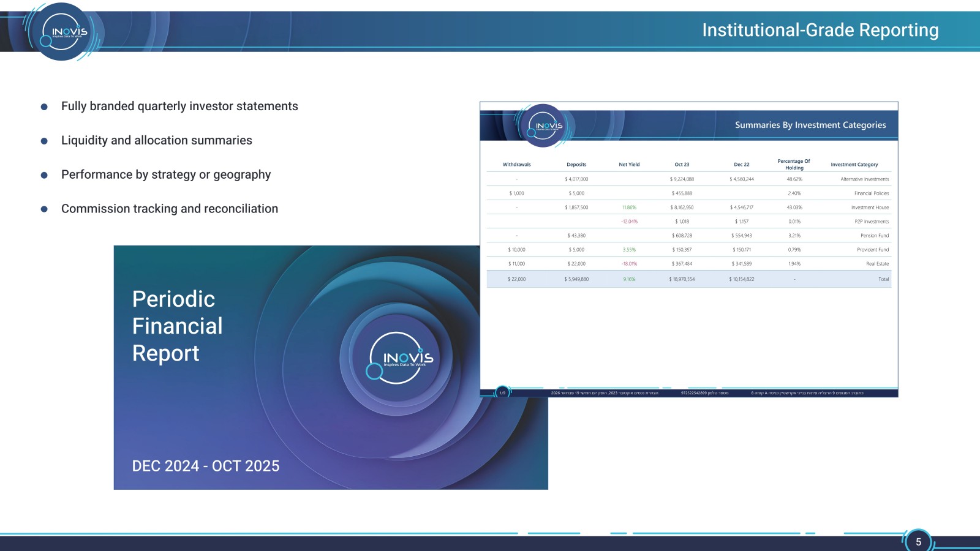Click the $ 1,857,500 deposits value
980x551 pixels.
(576, 208)
